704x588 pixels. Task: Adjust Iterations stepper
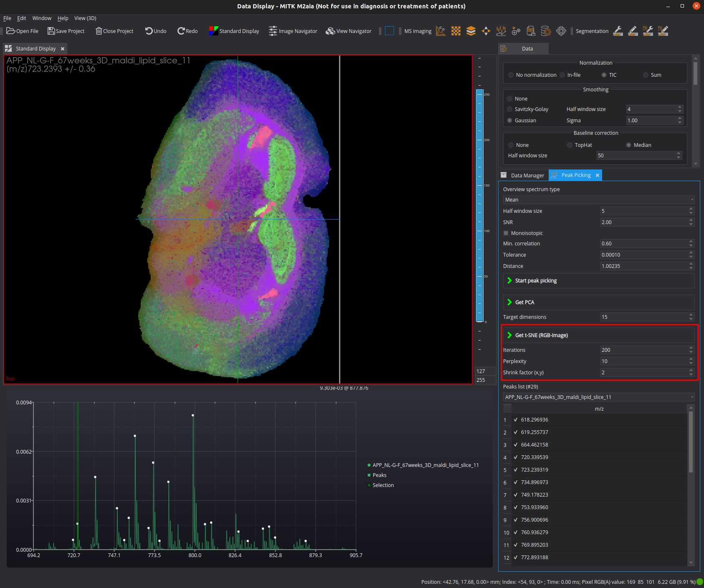pos(691,350)
